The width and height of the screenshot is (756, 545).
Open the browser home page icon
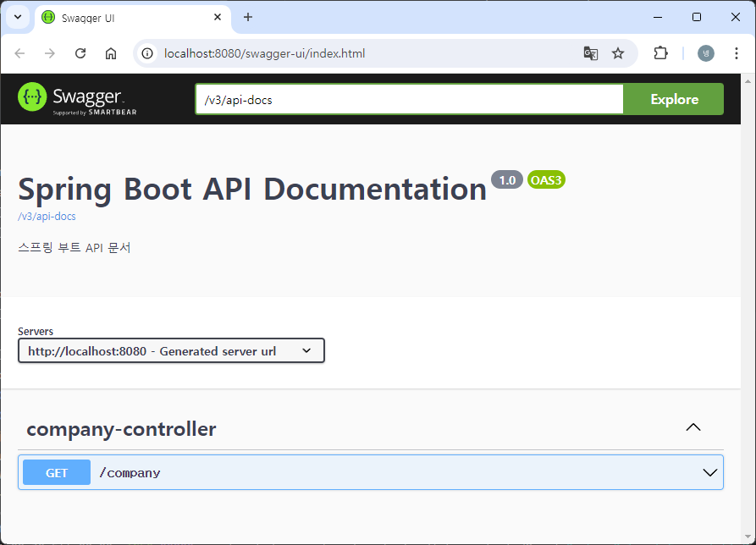(111, 53)
